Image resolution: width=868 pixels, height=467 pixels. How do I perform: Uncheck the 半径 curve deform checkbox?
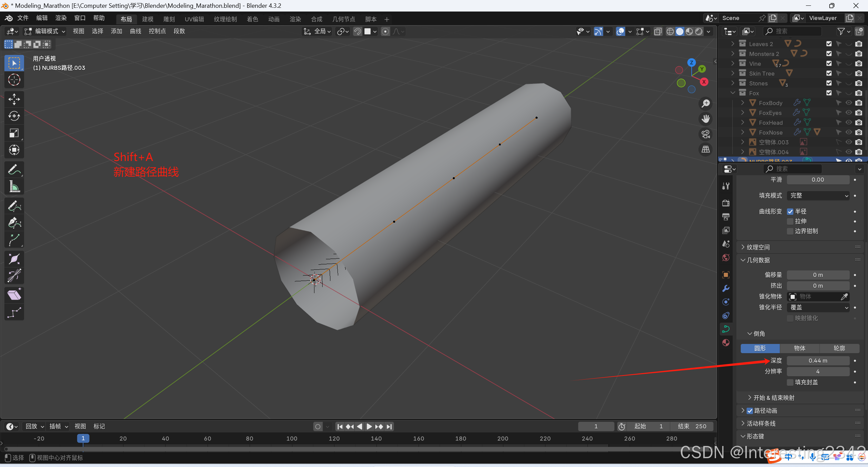790,211
